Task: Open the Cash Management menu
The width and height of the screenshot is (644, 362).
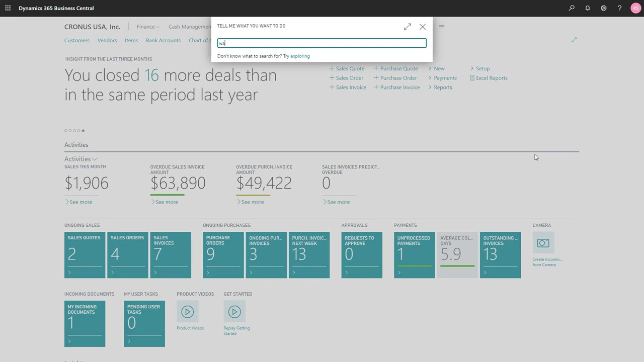Action: point(190,27)
